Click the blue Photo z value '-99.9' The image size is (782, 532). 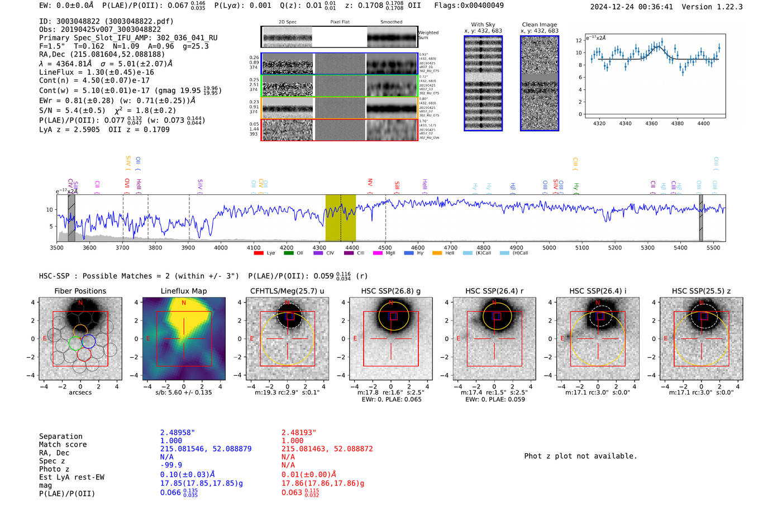click(x=171, y=465)
